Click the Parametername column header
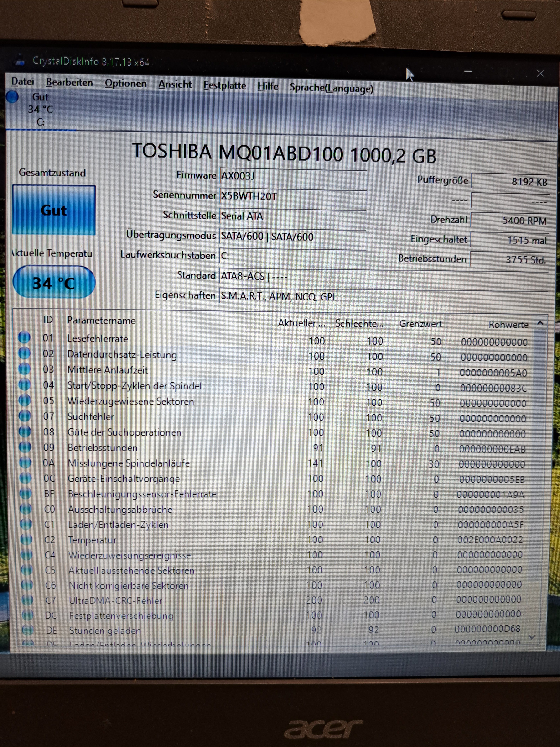This screenshot has width=560, height=747. (101, 320)
